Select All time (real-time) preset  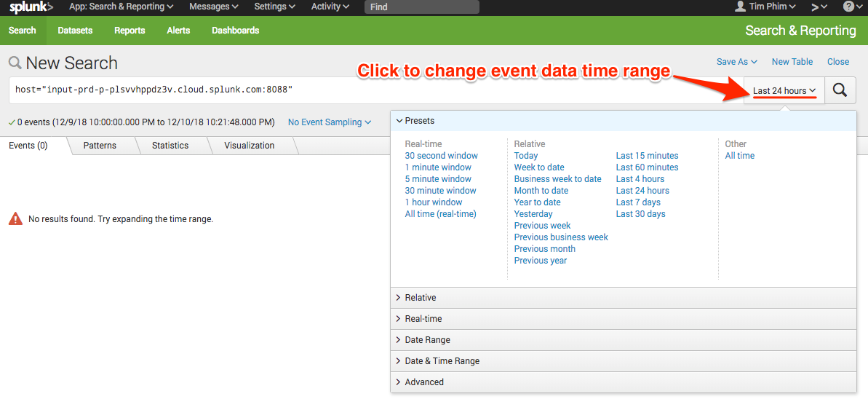(x=440, y=214)
